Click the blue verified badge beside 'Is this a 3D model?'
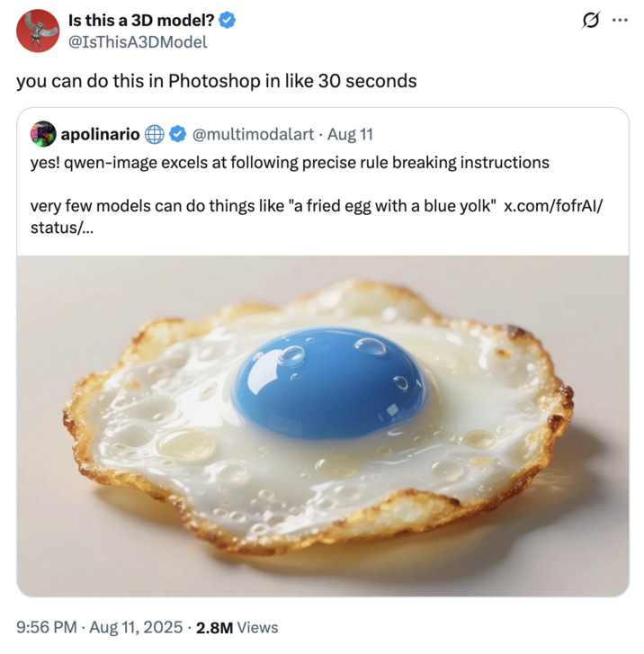644x654 pixels. (230, 20)
